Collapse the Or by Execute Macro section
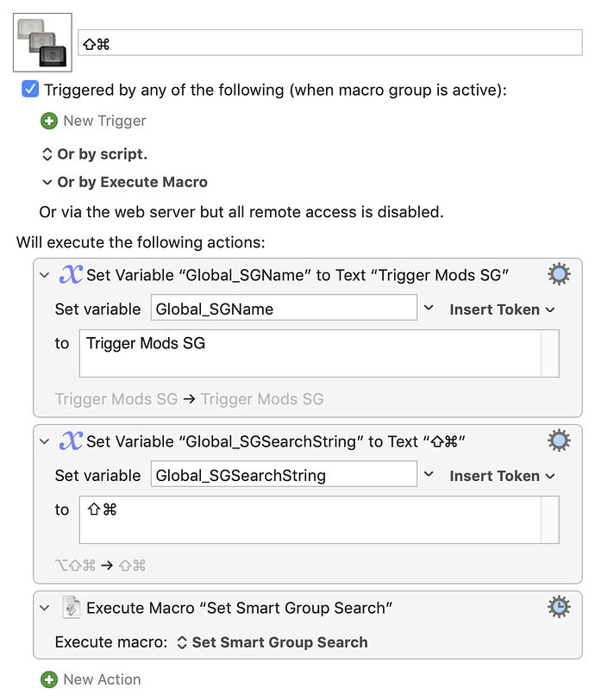The image size is (595, 700). 47,182
